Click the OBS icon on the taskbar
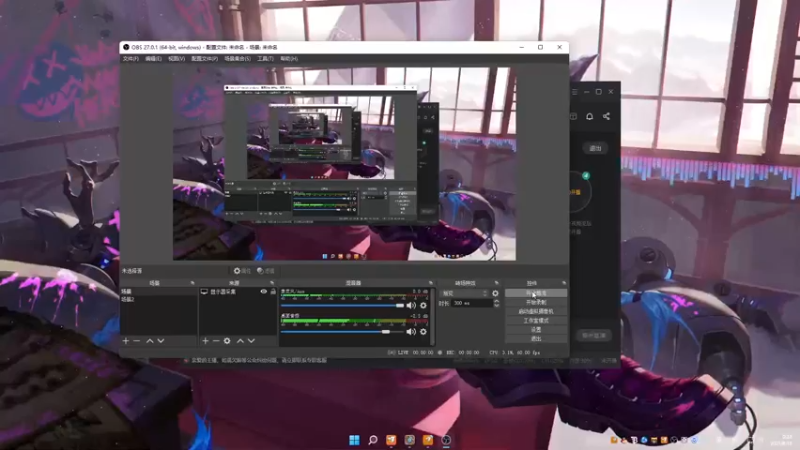This screenshot has height=450, width=800. pos(446,440)
